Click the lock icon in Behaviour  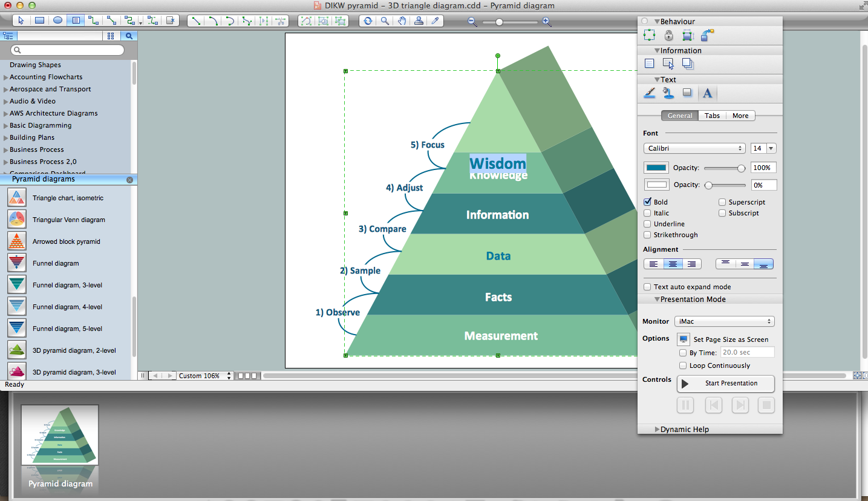pos(668,36)
